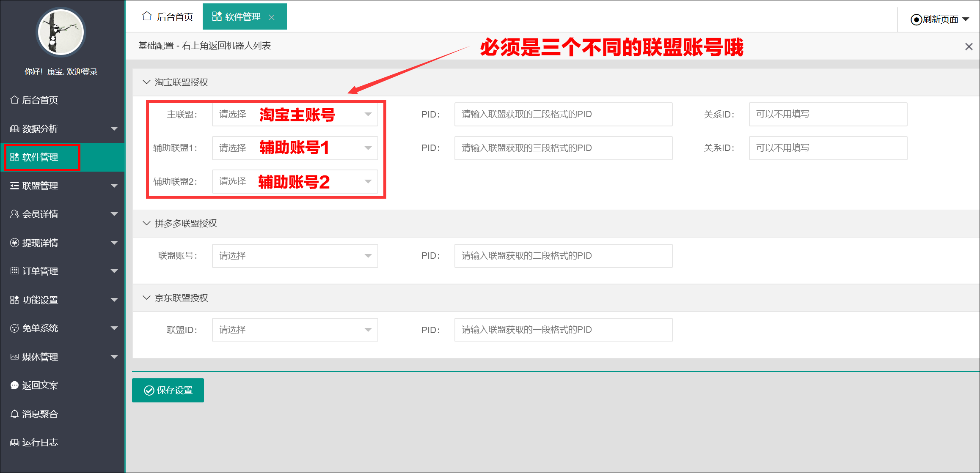Open the 主联盟 account dropdown

295,114
